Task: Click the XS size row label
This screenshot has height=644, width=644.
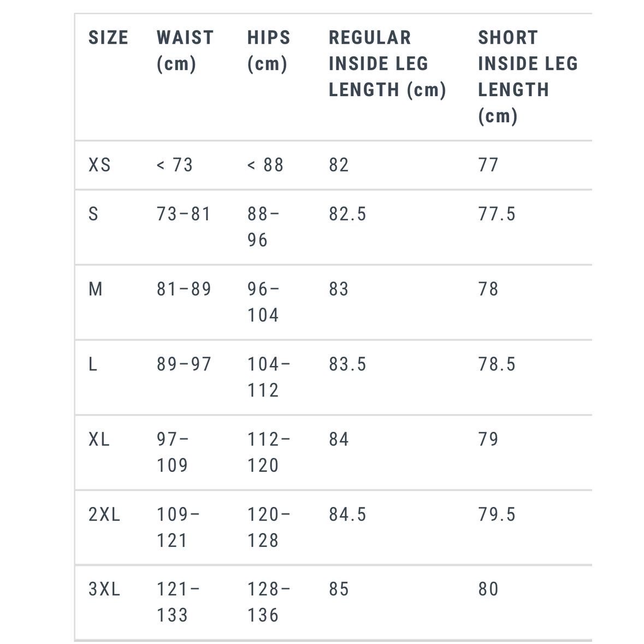Action: (99, 165)
